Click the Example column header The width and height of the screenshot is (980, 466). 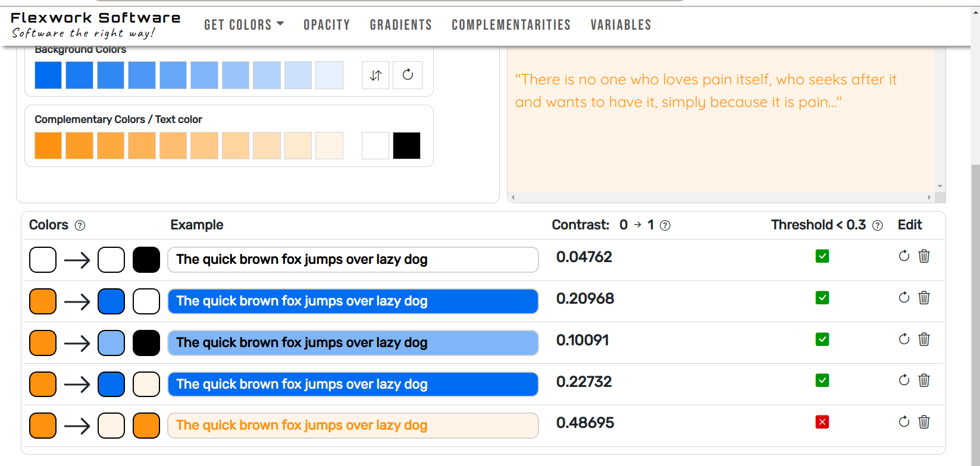tap(197, 225)
